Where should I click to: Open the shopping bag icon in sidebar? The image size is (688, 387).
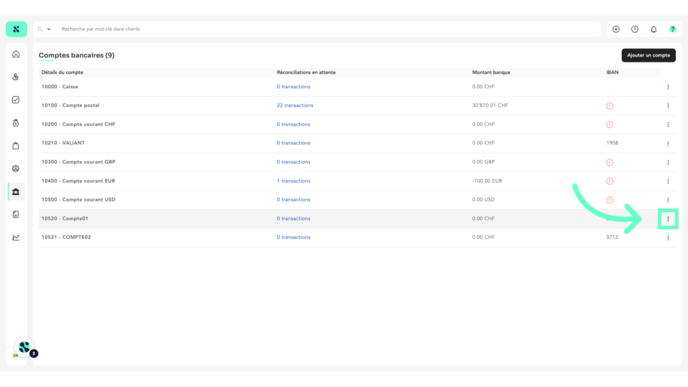pos(16,146)
